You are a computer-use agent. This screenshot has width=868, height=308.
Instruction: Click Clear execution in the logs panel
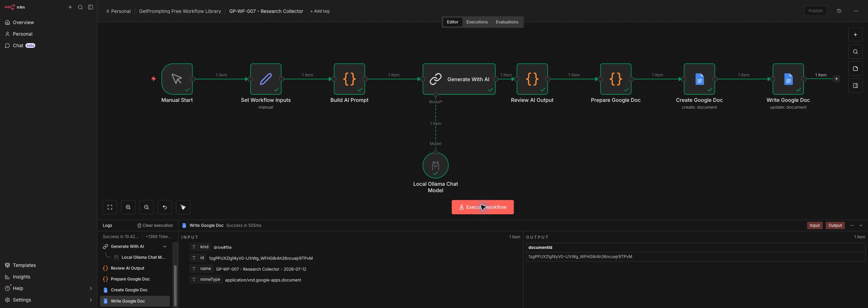point(155,225)
